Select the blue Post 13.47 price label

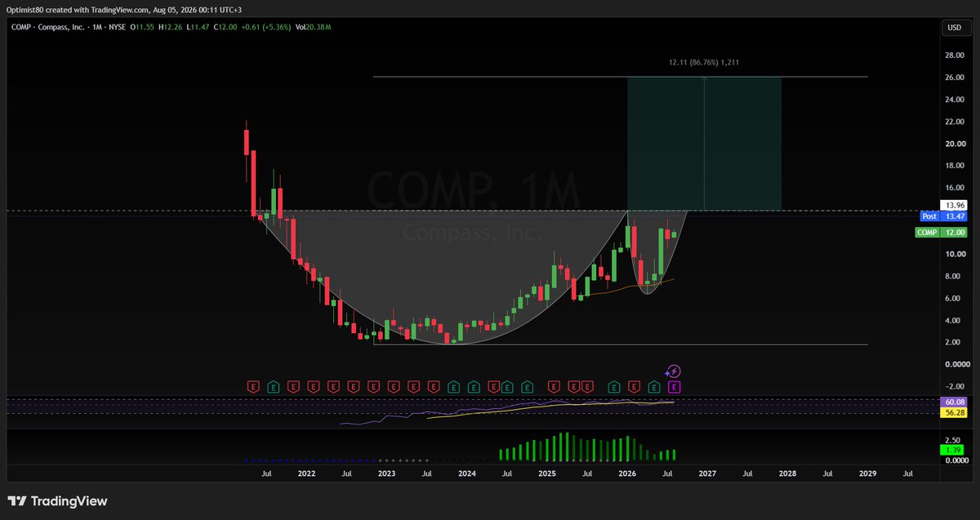tap(942, 216)
